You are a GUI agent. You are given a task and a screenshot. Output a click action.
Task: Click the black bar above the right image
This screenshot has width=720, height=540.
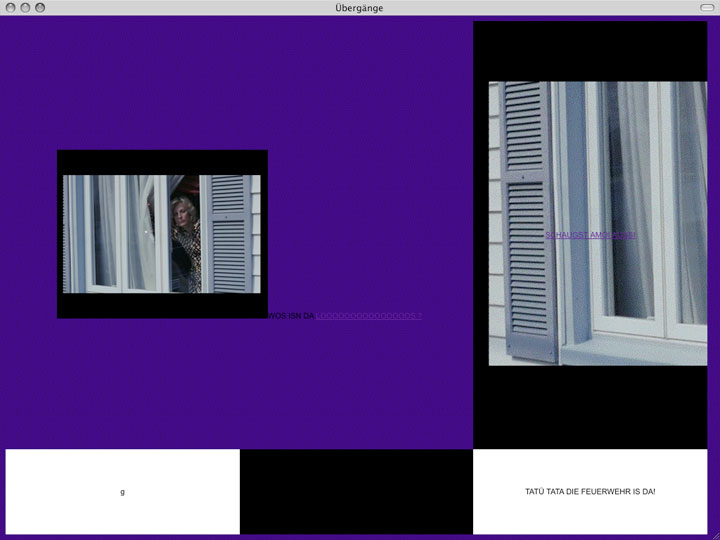coord(590,50)
